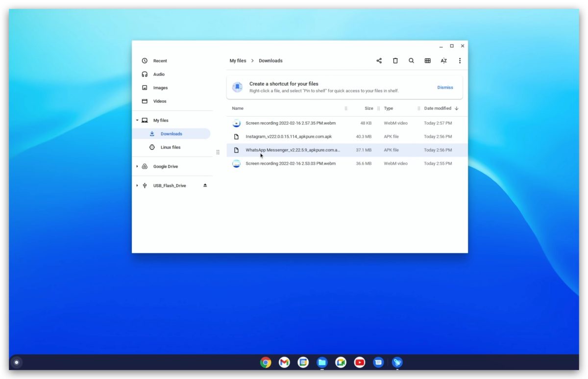
Task: Sort by the Type column header
Action: 389,108
